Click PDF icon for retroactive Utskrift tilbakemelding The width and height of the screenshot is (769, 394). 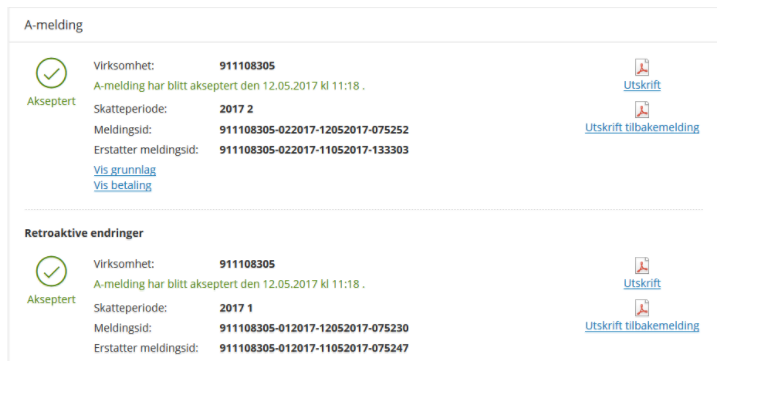click(x=642, y=308)
